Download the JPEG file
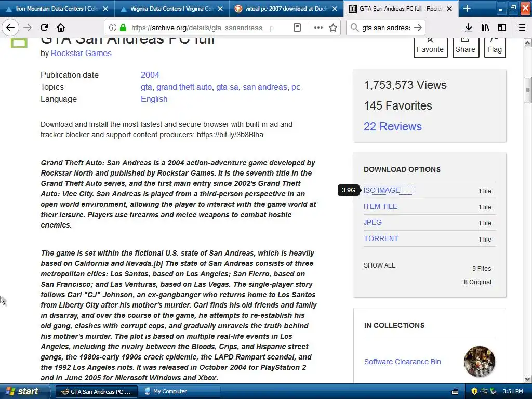The image size is (532, 399). (373, 222)
